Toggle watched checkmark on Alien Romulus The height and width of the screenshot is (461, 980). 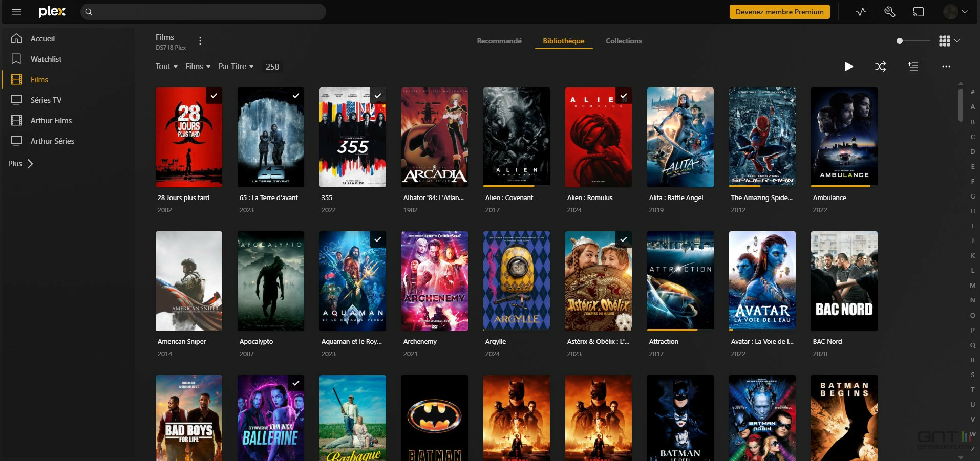pyautogui.click(x=624, y=96)
